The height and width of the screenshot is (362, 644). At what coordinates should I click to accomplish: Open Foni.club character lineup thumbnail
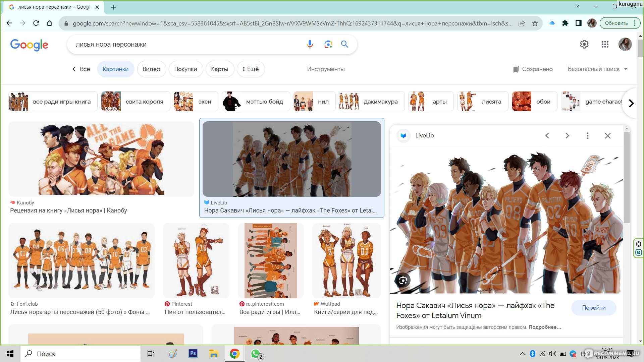coord(82,260)
